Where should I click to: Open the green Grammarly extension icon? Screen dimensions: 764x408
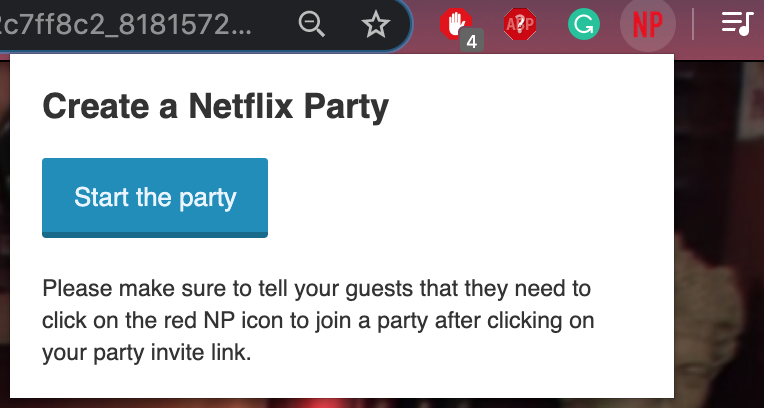pyautogui.click(x=583, y=24)
